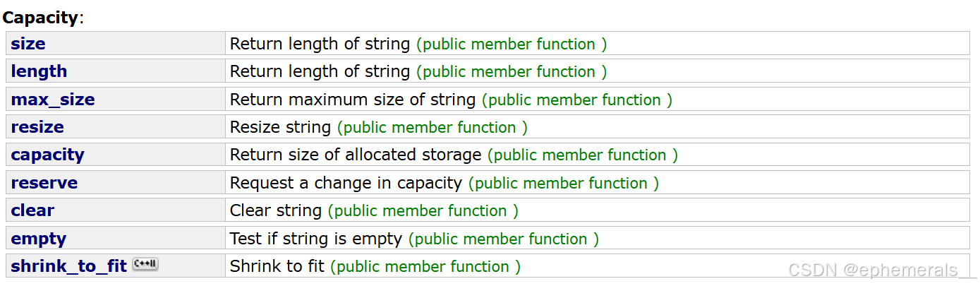Image resolution: width=980 pixels, height=286 pixels.
Task: Click 'Return size of allocated storage' description
Action: point(356,155)
